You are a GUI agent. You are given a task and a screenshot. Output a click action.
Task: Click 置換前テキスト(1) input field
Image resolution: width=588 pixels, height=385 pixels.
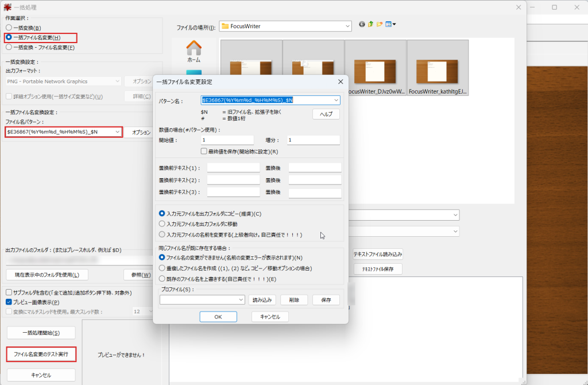[233, 168]
